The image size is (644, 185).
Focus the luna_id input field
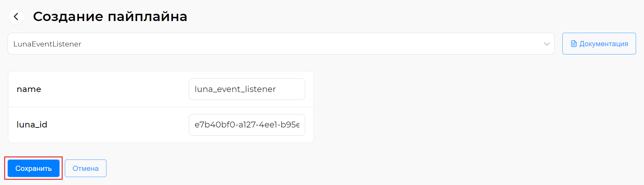click(247, 125)
